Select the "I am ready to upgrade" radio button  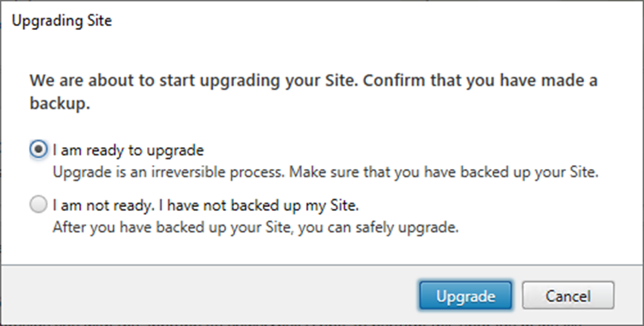tap(38, 150)
